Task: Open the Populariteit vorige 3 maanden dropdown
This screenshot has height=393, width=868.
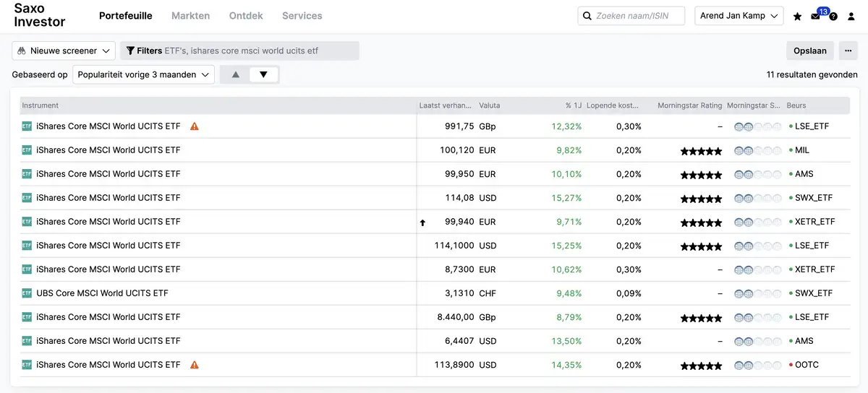Action: pos(143,74)
